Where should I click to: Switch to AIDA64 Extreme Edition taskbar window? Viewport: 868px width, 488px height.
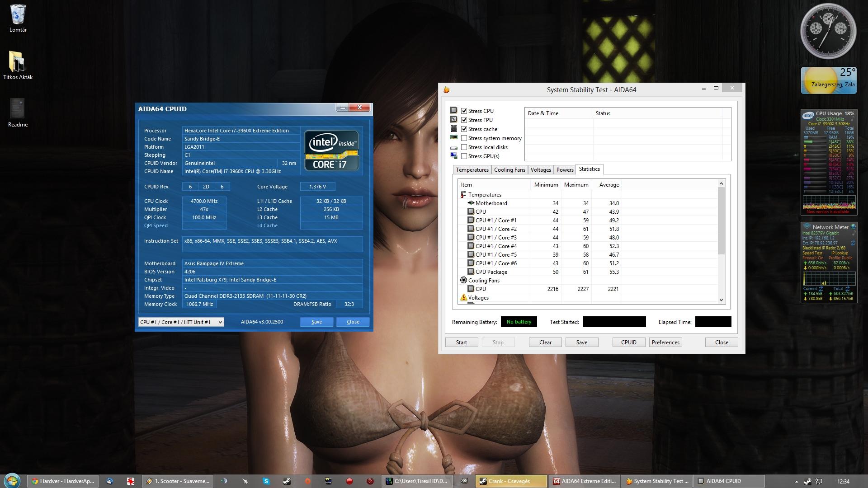(584, 481)
